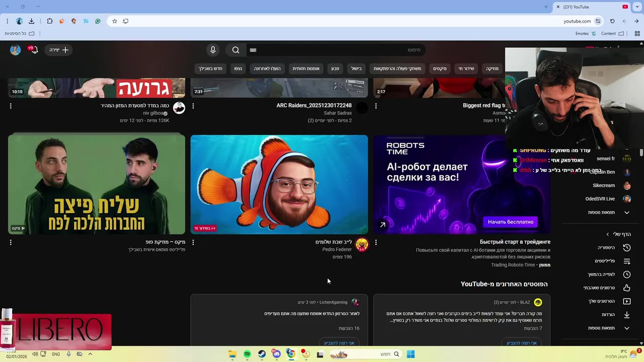This screenshot has width=644, height=362.
Task: Open the clownfish live stream thumbnail
Action: click(279, 184)
